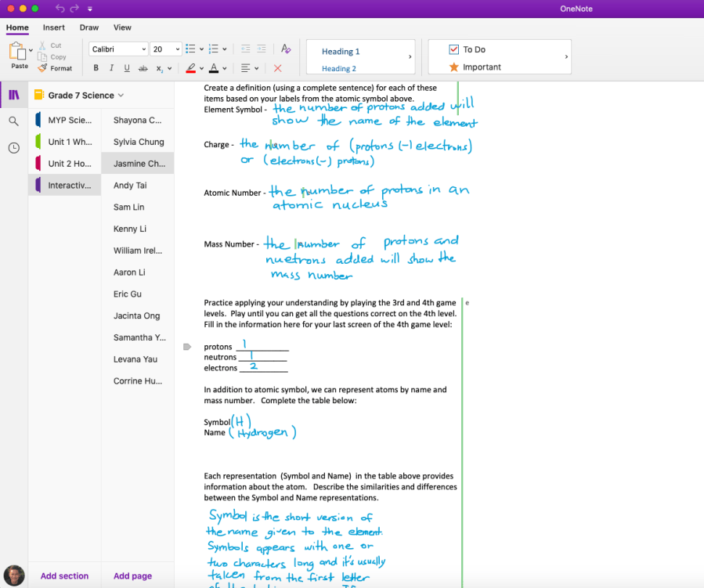The image size is (704, 588).
Task: Click the Undo arrow in the title bar
Action: (61, 9)
